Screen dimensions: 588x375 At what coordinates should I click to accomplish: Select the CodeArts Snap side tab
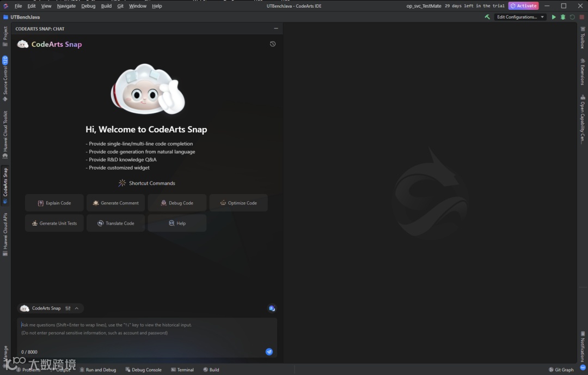(5, 185)
